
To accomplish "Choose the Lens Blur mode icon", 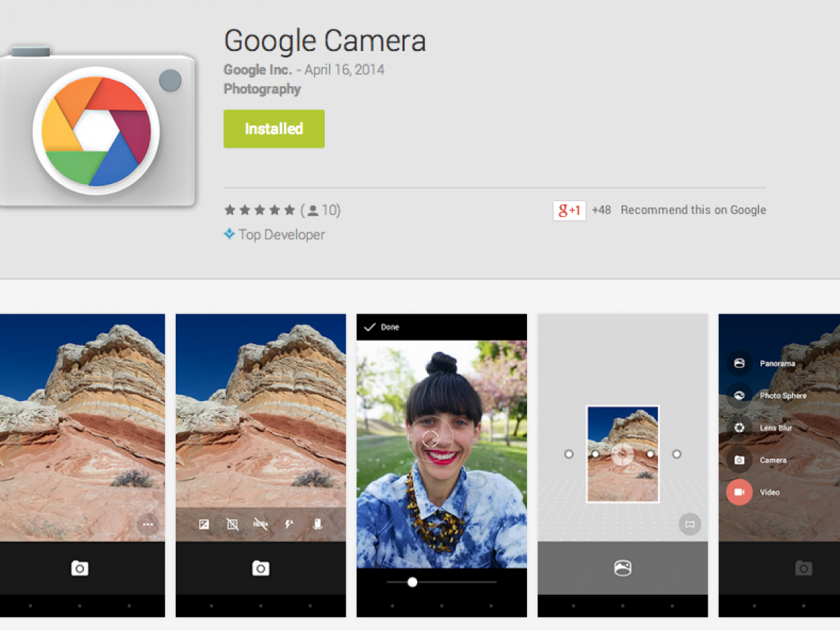I will point(738,428).
